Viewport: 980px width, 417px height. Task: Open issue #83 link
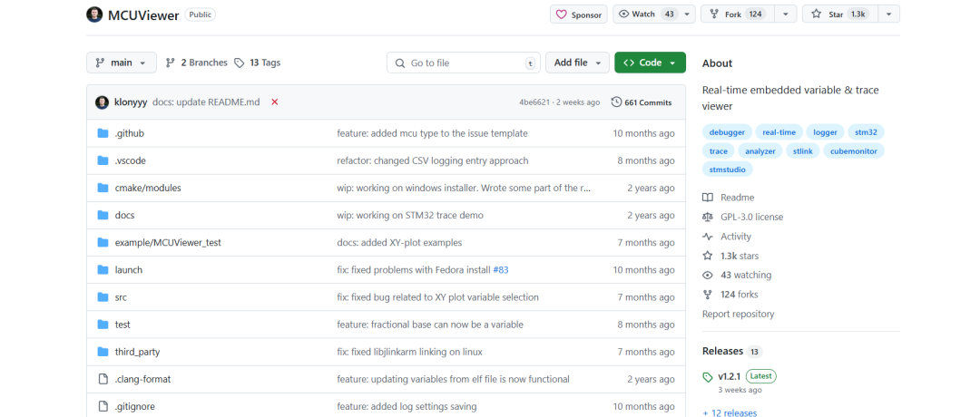(501, 269)
